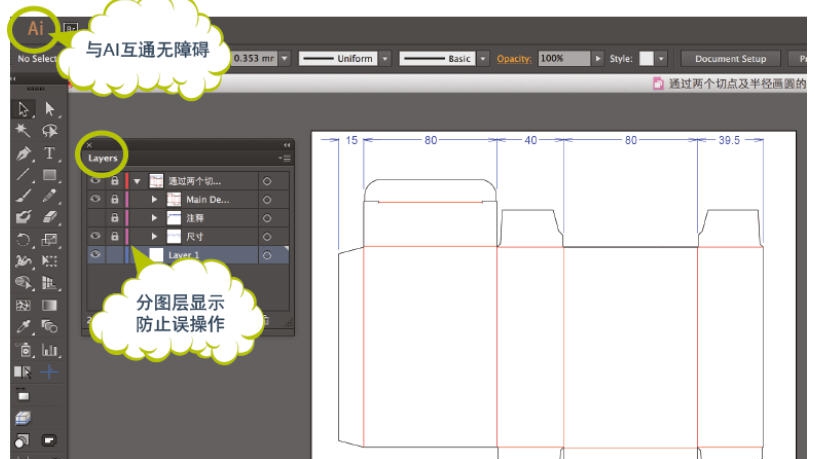Select the Column Graph tool
The width and height of the screenshot is (815, 459).
tap(49, 349)
